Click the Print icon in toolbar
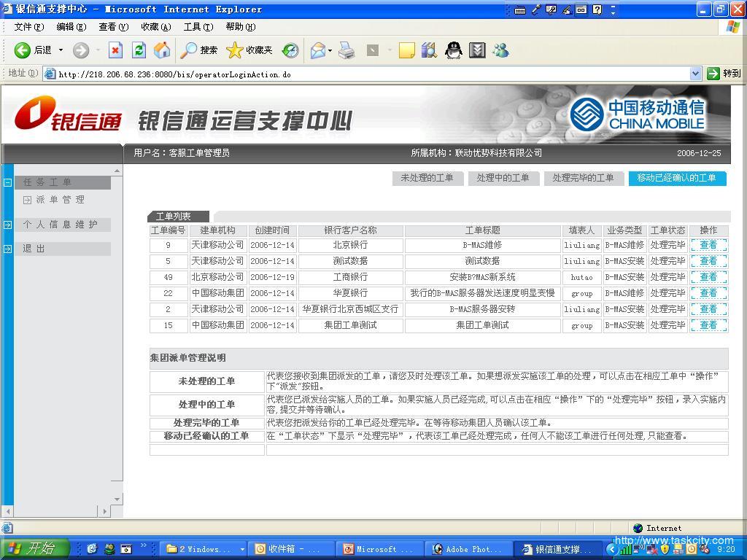The image size is (747, 560). point(347,50)
